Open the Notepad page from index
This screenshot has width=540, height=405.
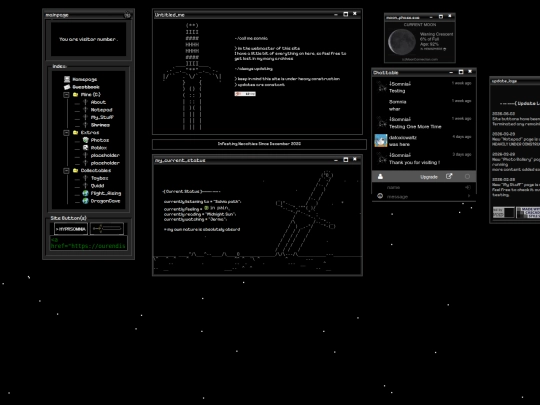pos(101,110)
